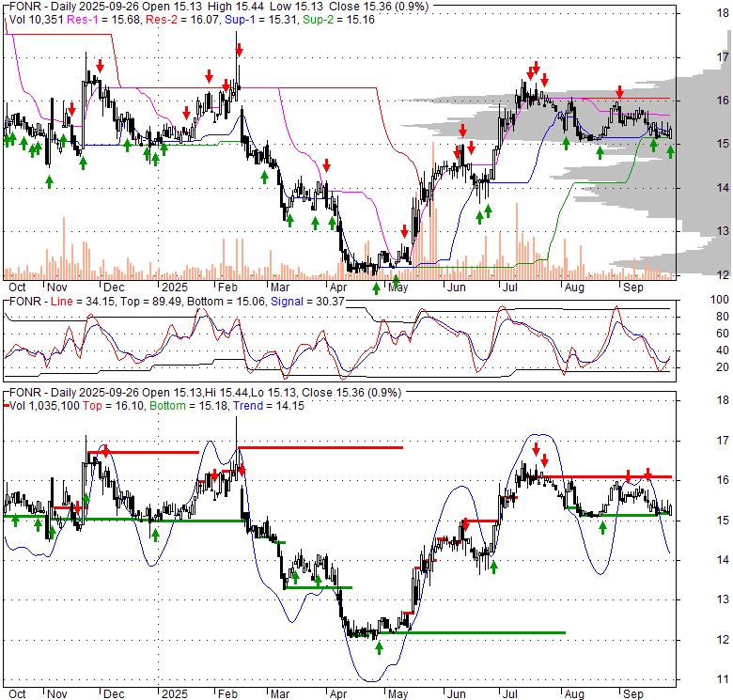Click the 'Res-1 = 15.68' label
This screenshot has width=733, height=700.
tap(103, 20)
